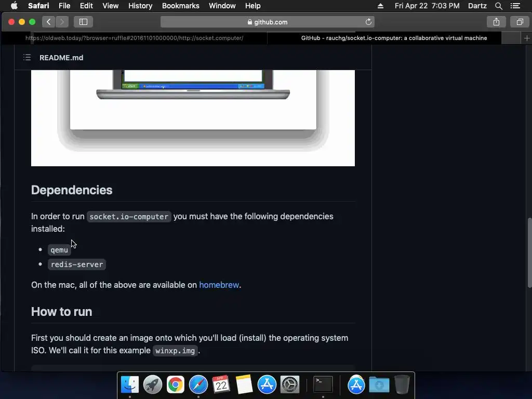The height and width of the screenshot is (399, 532).
Task: Open Calendar showing 22 in Dock
Action: tap(221, 384)
